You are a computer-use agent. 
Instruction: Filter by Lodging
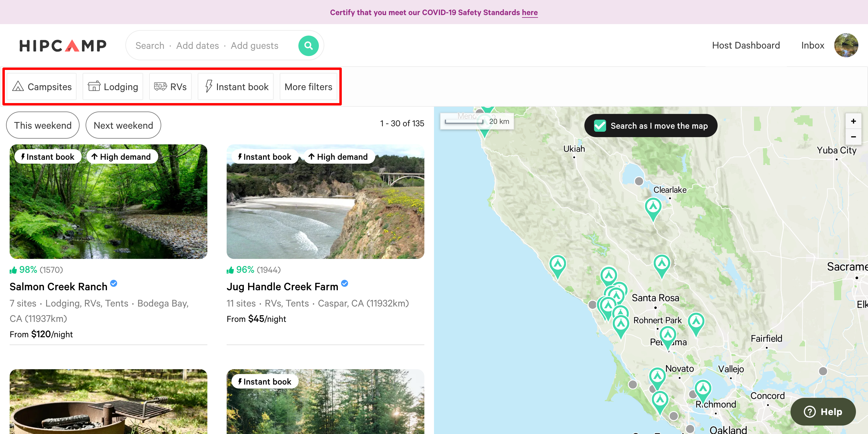point(112,86)
